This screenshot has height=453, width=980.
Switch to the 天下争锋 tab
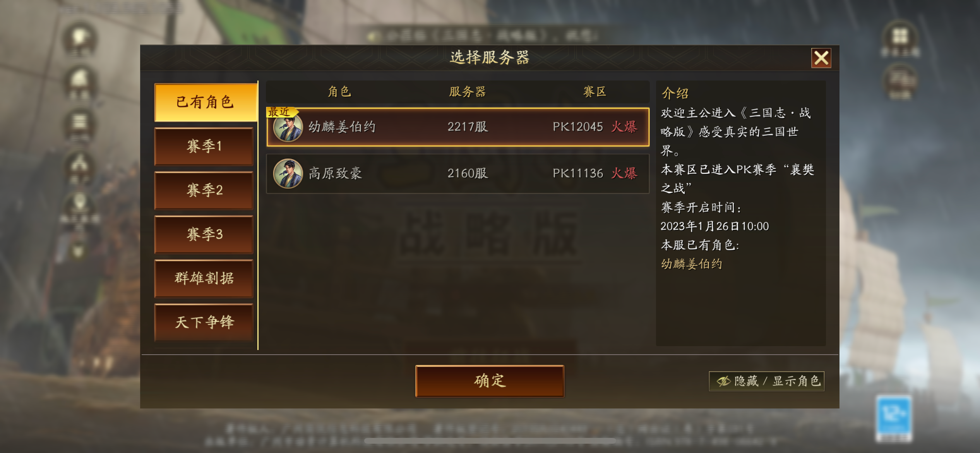(x=204, y=322)
